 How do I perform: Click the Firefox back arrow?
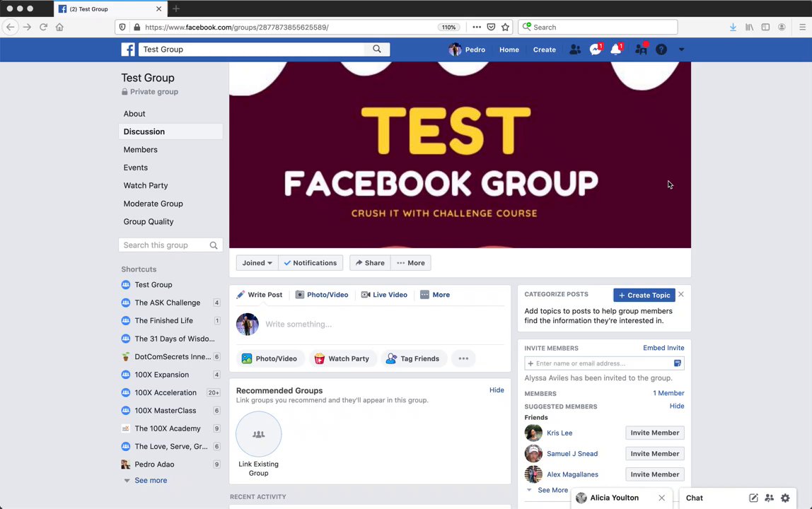[x=11, y=27]
